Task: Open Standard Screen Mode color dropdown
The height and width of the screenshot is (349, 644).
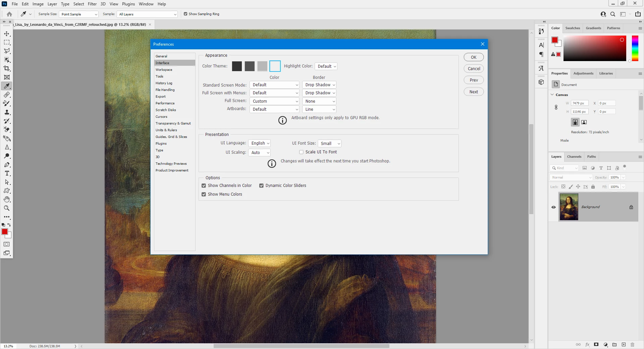Action: pyautogui.click(x=274, y=85)
